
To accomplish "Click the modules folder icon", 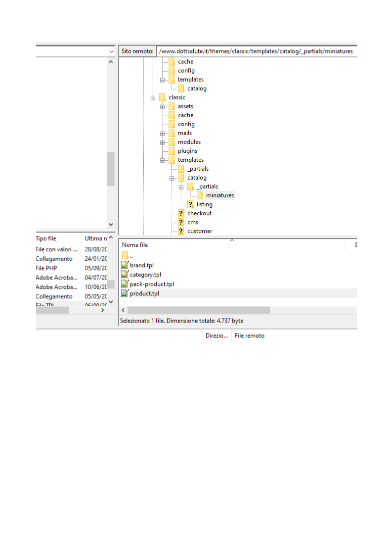I will click(172, 142).
